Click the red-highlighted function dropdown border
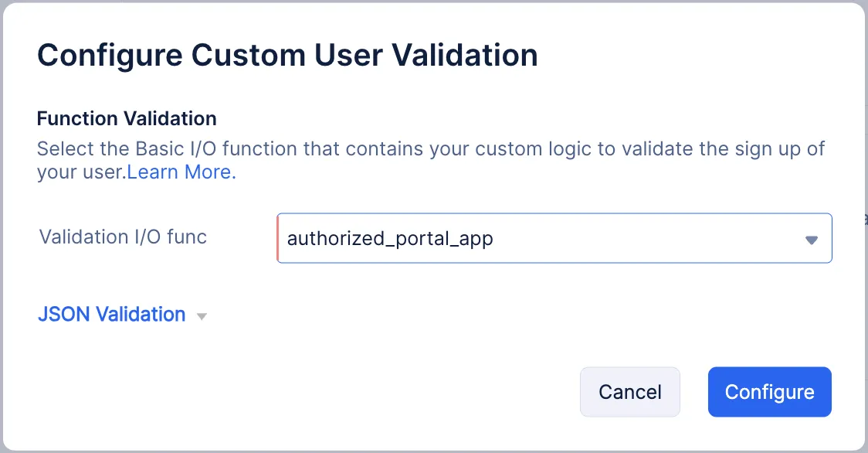The image size is (868, 453). coord(280,238)
